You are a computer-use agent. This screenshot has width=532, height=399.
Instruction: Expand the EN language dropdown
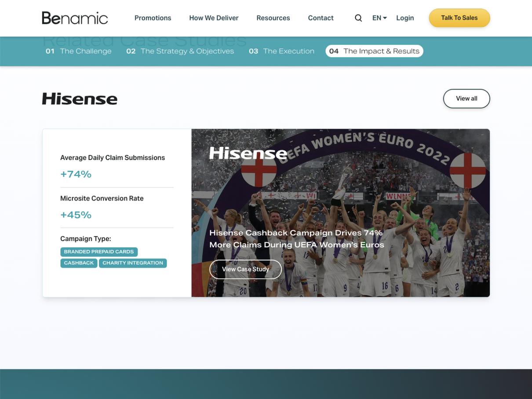coord(379,18)
